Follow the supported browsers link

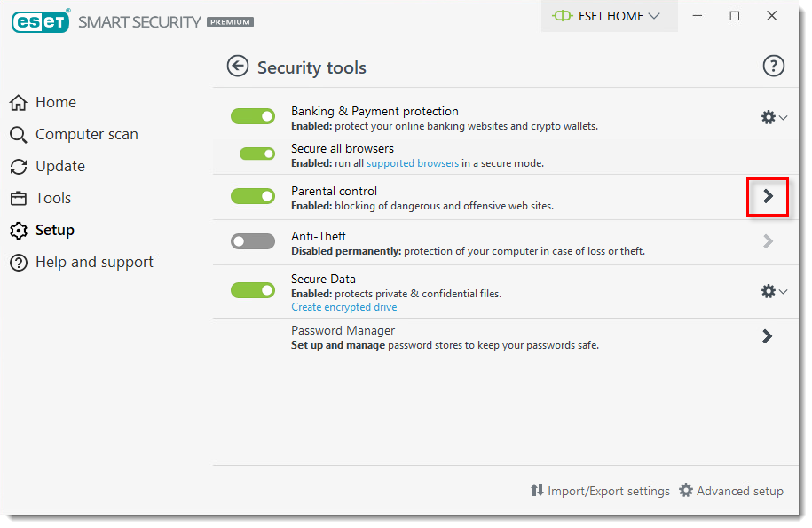point(413,163)
